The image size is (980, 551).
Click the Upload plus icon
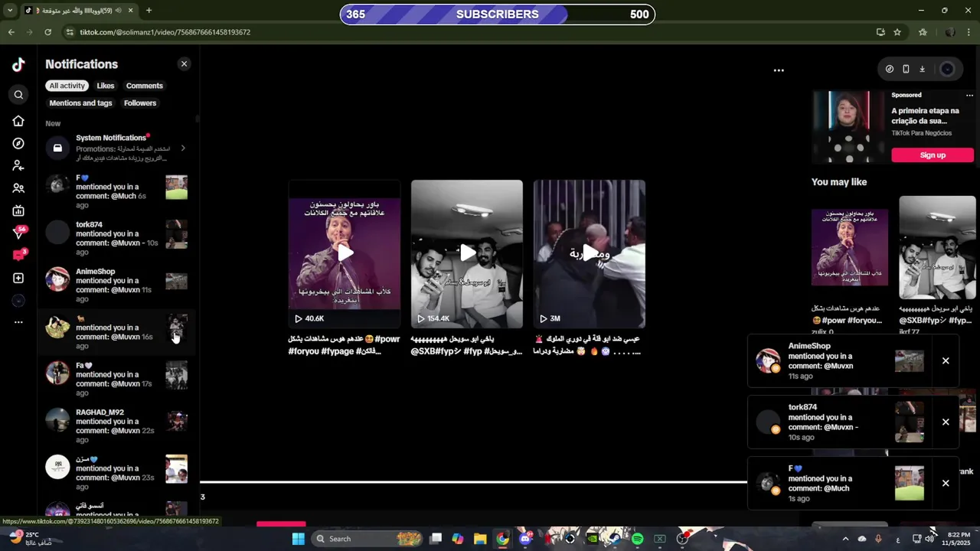tap(18, 278)
